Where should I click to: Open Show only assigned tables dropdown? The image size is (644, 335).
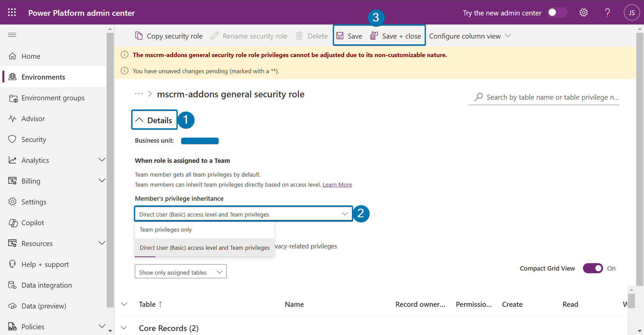click(180, 272)
